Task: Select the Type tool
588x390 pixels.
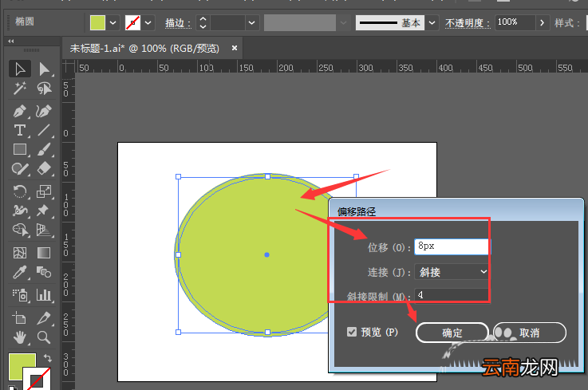Action: coord(20,130)
